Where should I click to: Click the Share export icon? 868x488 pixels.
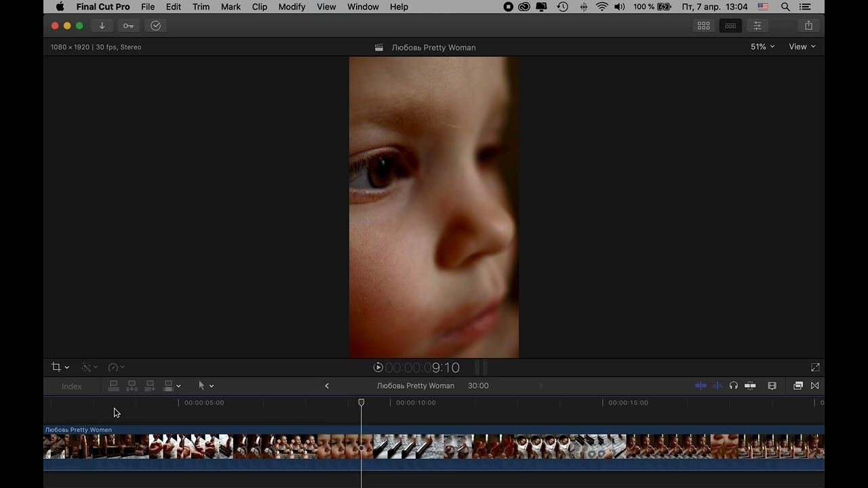(x=808, y=26)
